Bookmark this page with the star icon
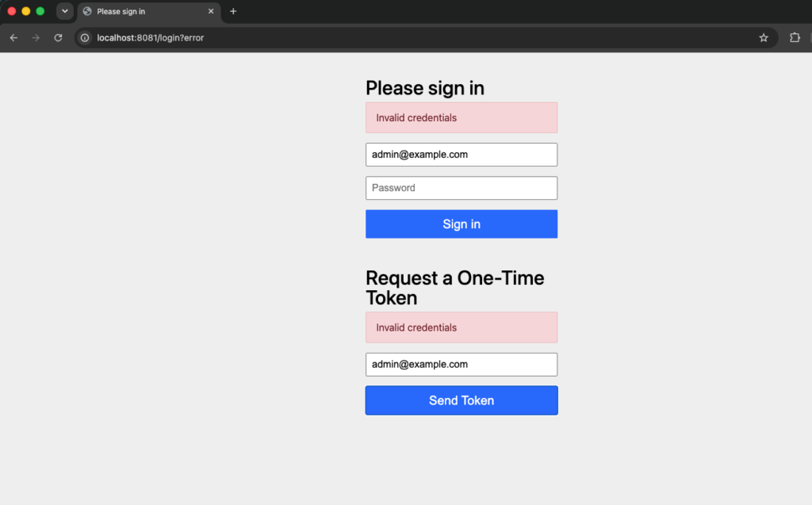 pyautogui.click(x=764, y=38)
